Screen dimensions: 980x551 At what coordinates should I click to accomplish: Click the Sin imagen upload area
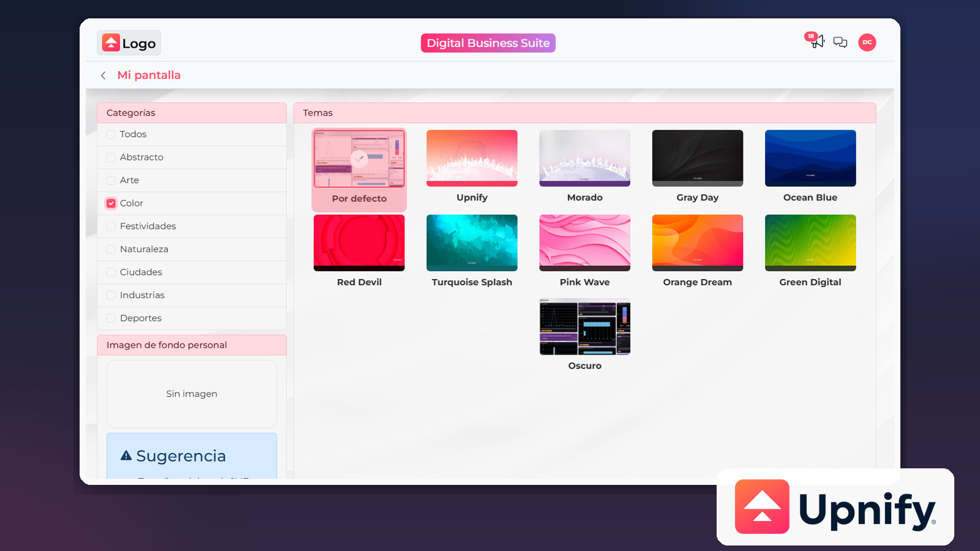coord(192,394)
